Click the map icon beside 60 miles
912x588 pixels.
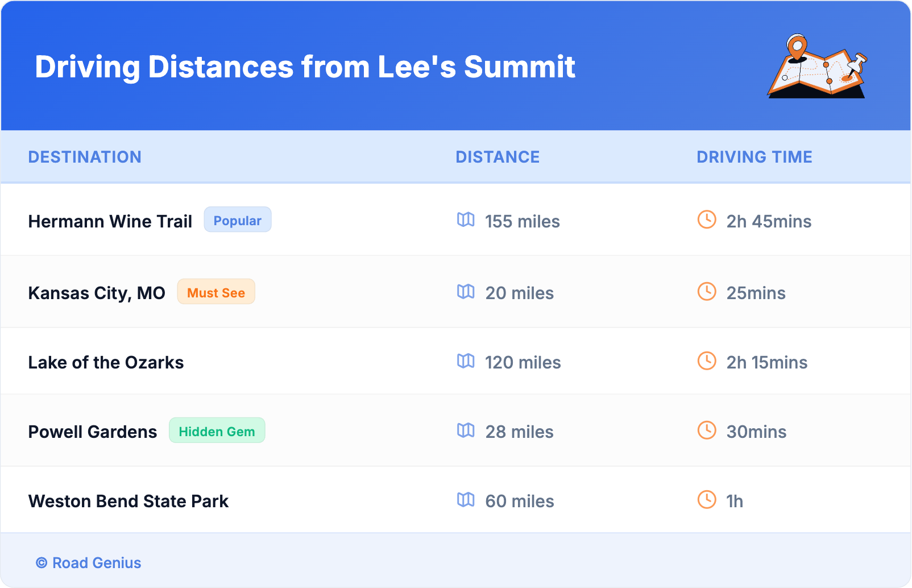(x=466, y=500)
